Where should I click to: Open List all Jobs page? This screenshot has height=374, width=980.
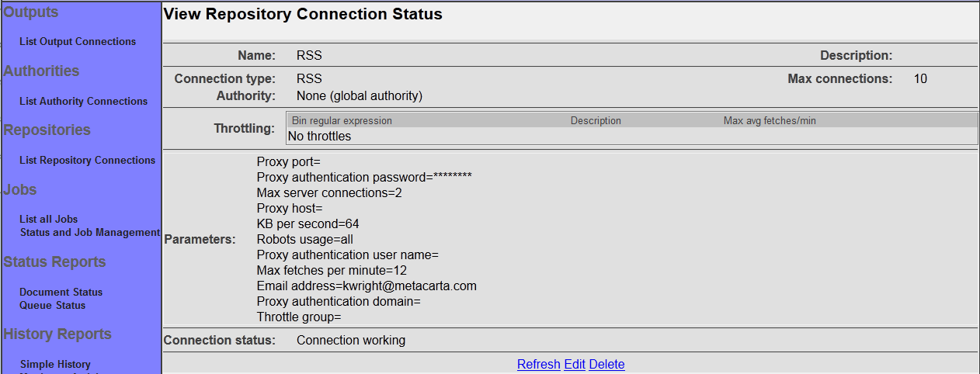pos(48,220)
